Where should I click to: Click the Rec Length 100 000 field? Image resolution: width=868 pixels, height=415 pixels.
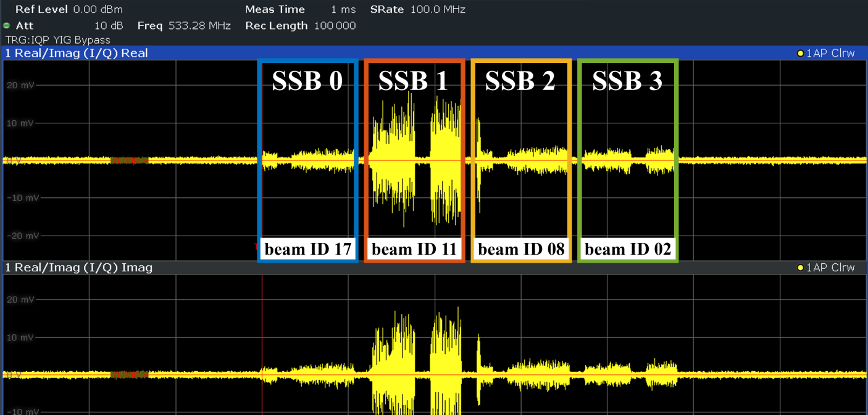[x=300, y=26]
